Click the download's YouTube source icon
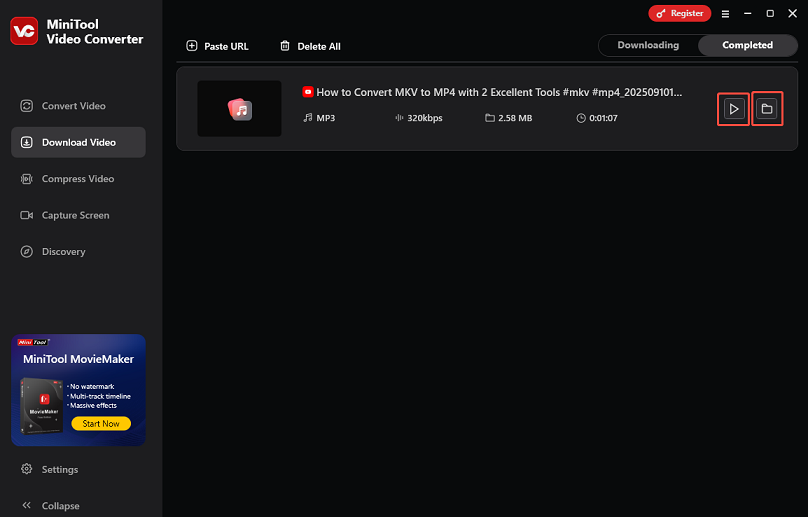 [308, 92]
